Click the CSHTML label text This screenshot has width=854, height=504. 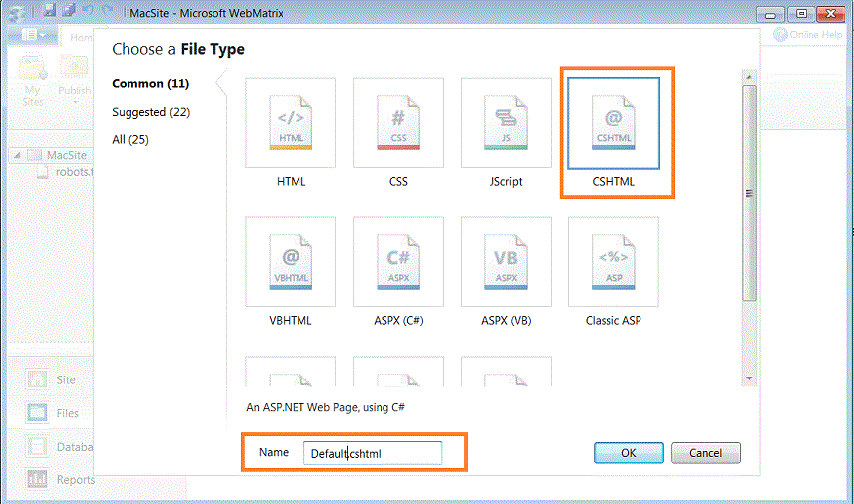click(x=613, y=181)
